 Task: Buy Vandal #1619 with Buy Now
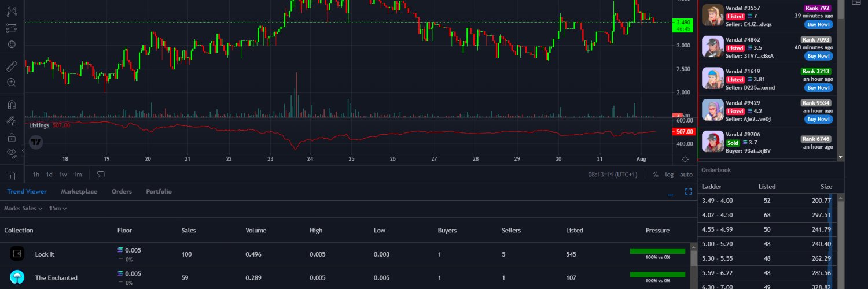click(818, 88)
